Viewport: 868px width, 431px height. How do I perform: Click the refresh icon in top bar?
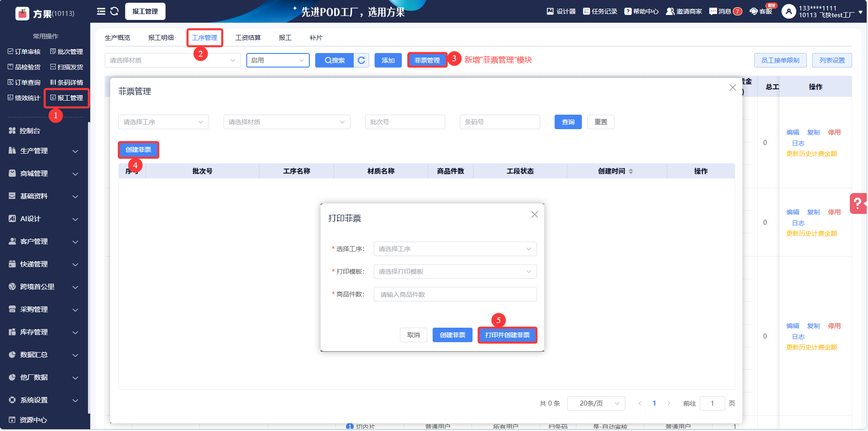(x=114, y=11)
